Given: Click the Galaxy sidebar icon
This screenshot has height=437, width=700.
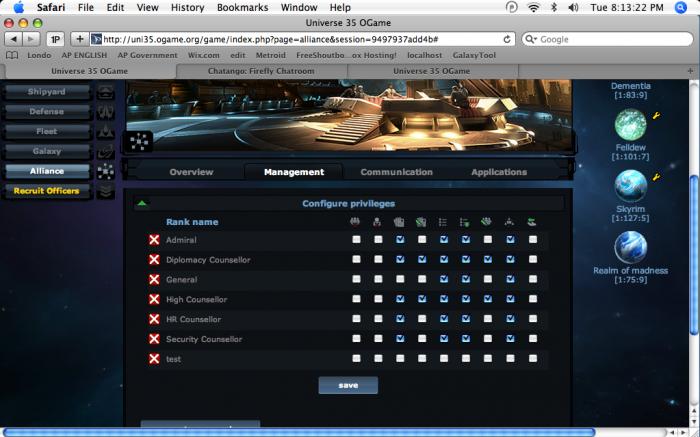Looking at the screenshot, I should (x=106, y=151).
